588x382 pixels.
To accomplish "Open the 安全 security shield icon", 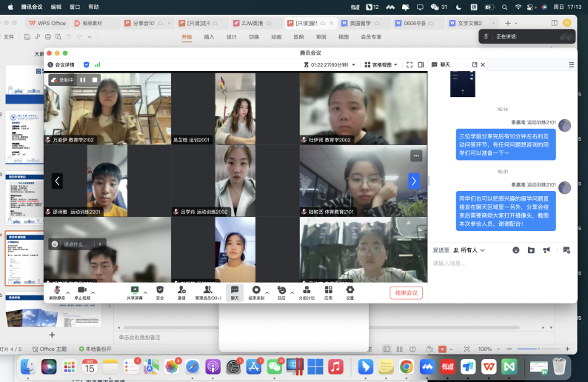I will [x=160, y=290].
